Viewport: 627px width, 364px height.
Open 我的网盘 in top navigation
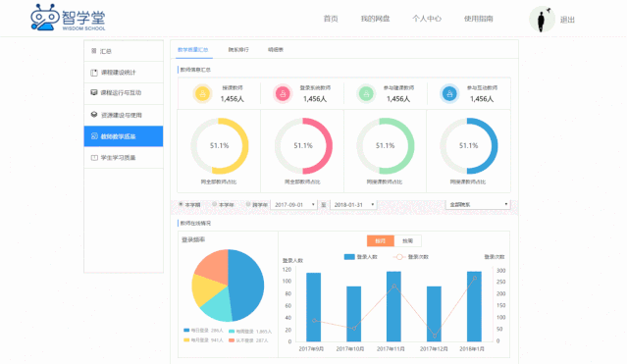pyautogui.click(x=375, y=19)
